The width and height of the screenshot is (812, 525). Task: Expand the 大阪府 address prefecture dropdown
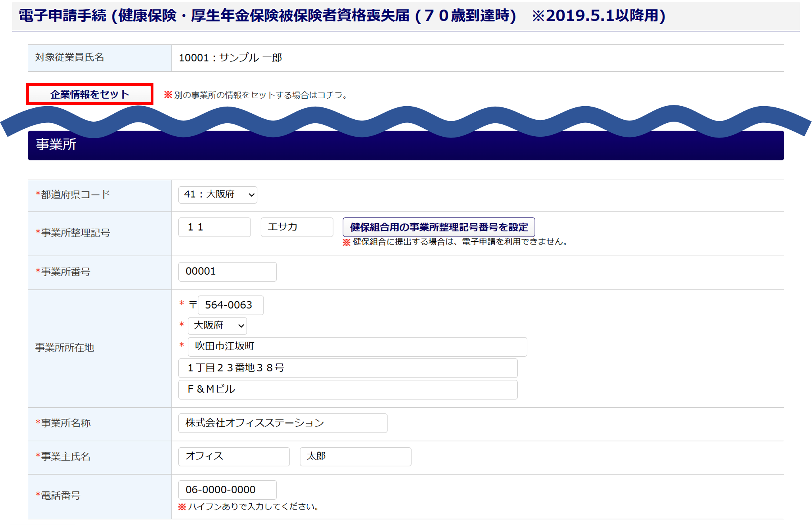click(217, 326)
